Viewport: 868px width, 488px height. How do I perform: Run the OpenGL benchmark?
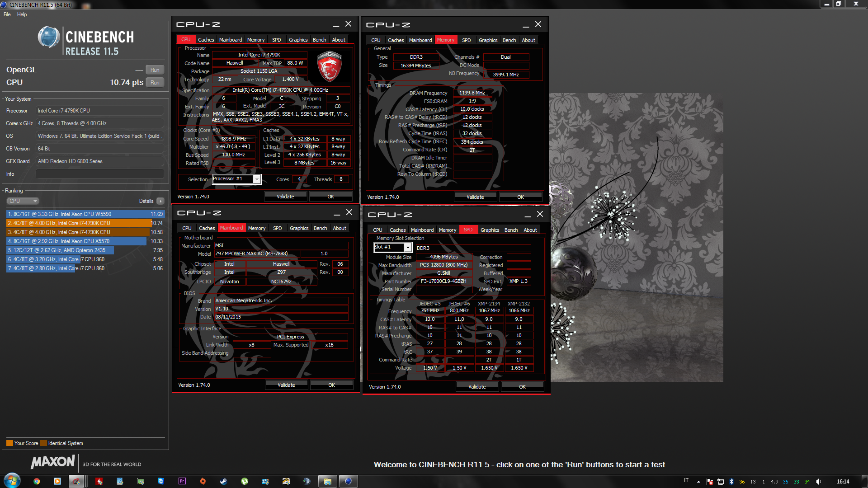155,70
